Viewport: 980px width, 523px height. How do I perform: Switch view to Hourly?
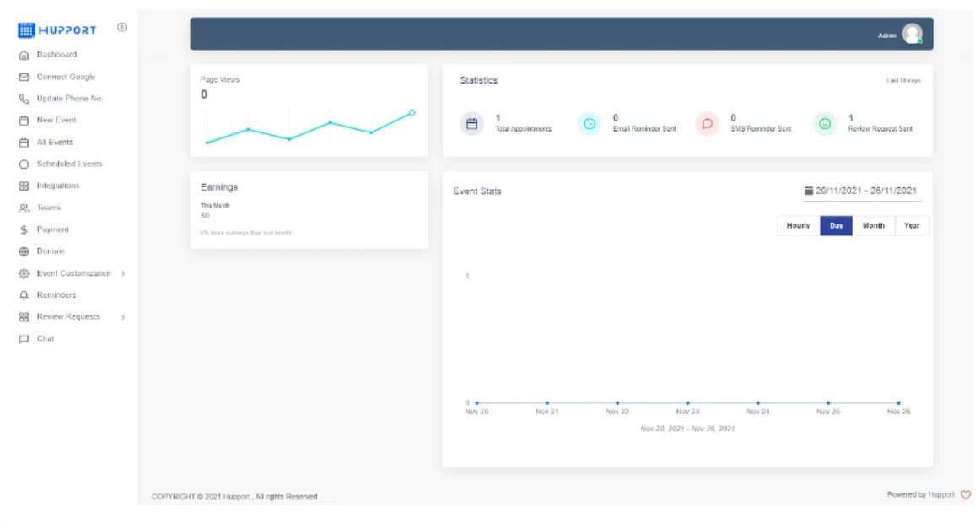(797, 225)
